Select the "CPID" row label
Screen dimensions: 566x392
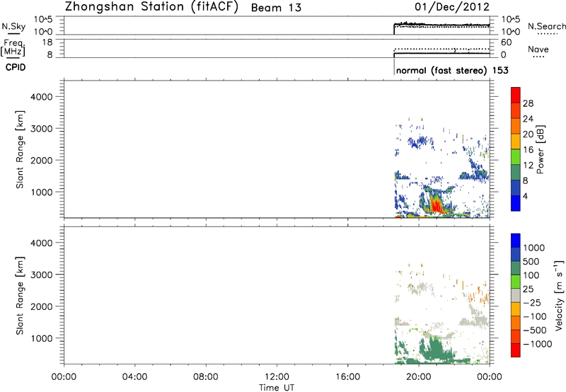pyautogui.click(x=16, y=67)
